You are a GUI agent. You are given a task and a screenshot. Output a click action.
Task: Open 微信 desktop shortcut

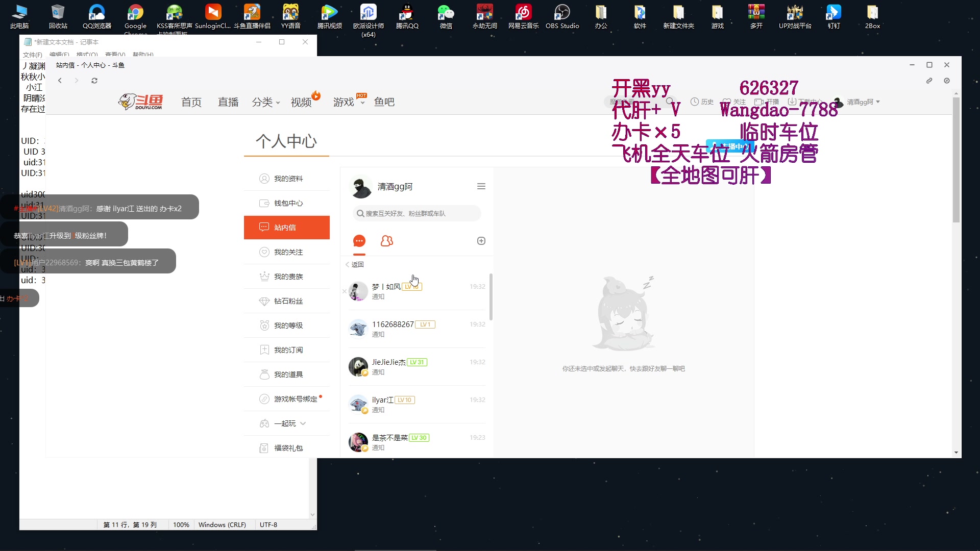click(446, 16)
